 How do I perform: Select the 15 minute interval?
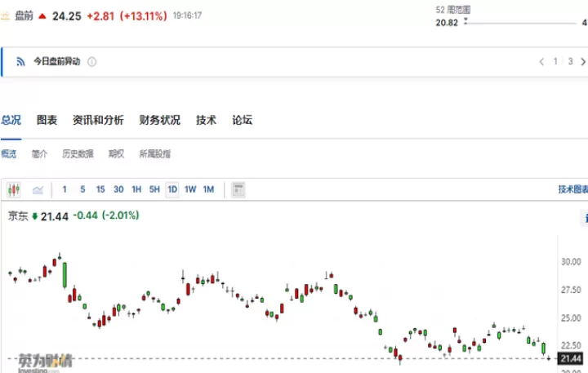(x=100, y=189)
